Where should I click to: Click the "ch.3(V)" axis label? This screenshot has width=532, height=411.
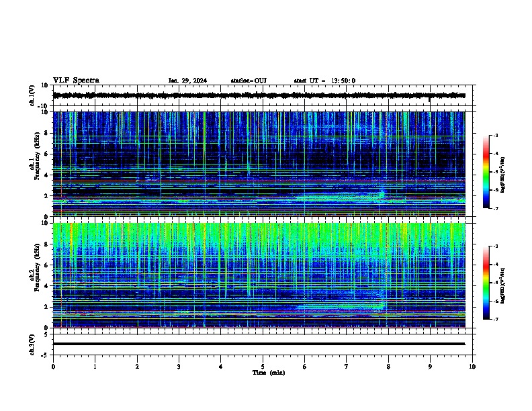point(32,345)
